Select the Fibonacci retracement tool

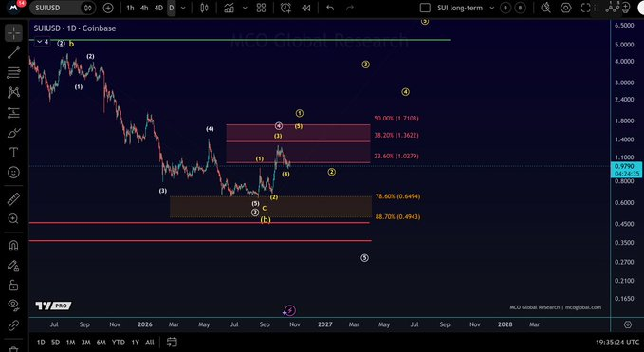[x=13, y=73]
